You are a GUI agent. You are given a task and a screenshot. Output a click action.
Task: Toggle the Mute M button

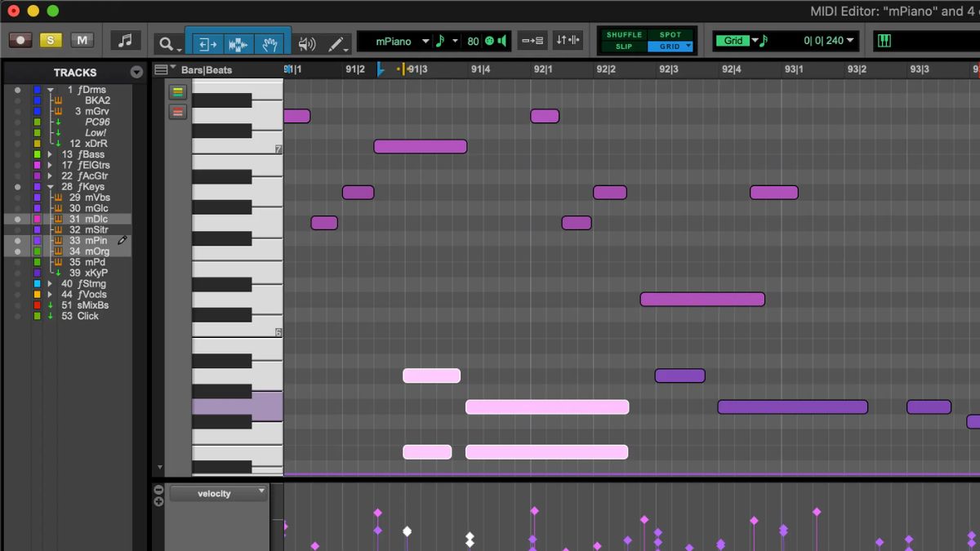pyautogui.click(x=82, y=40)
